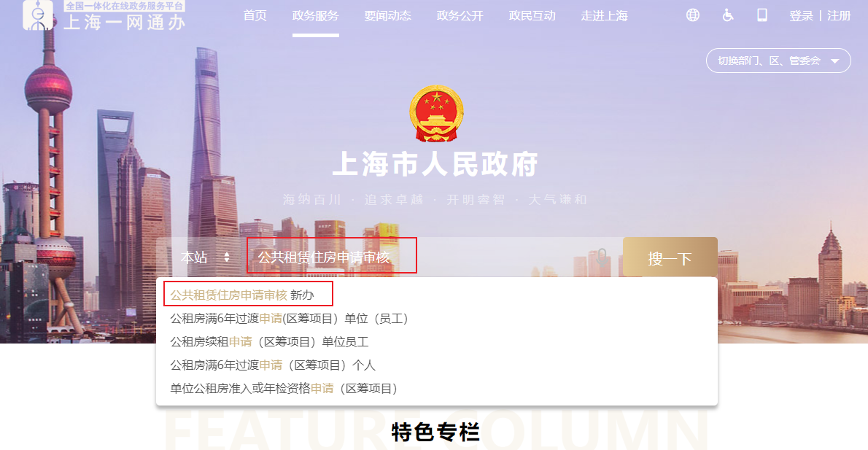This screenshot has height=450, width=868.
Task: Open the accessibility wheelchair icon
Action: [x=728, y=15]
